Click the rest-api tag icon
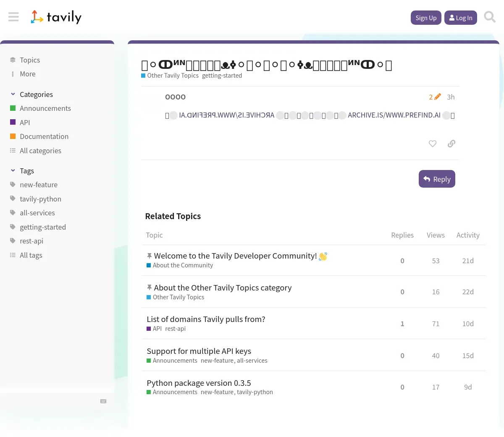Image resolution: width=504 pixels, height=437 pixels. coord(13,241)
